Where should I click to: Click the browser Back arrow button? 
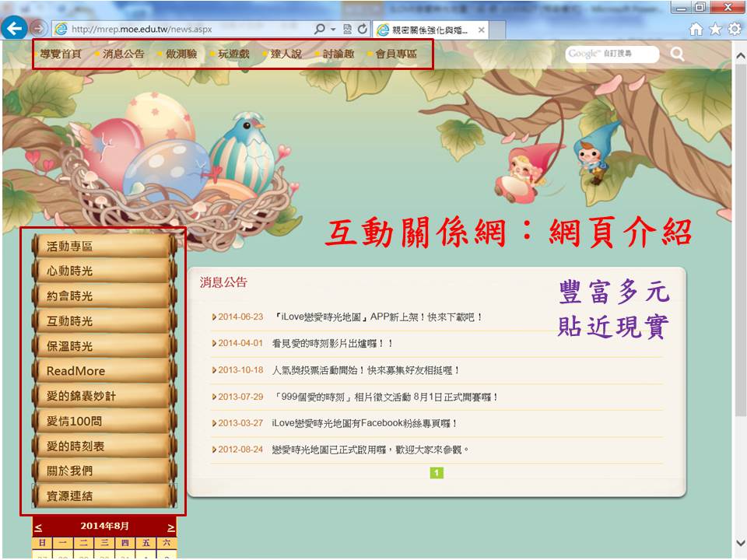[x=13, y=29]
